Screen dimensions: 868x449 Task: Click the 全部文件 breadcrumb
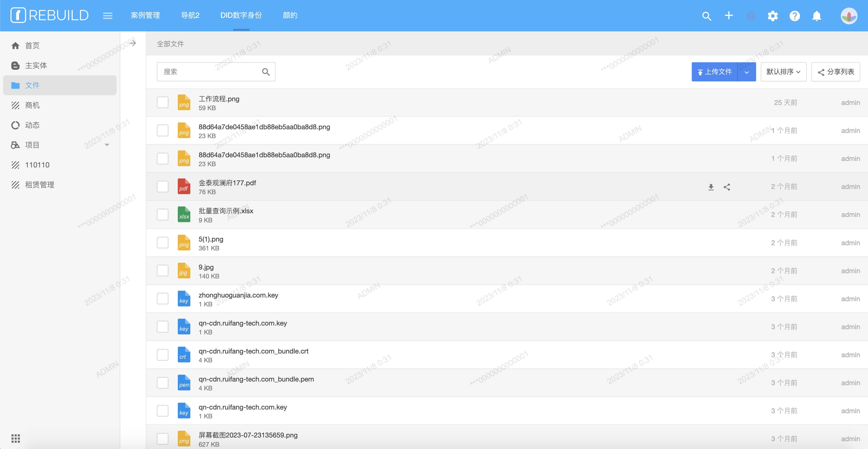(170, 44)
